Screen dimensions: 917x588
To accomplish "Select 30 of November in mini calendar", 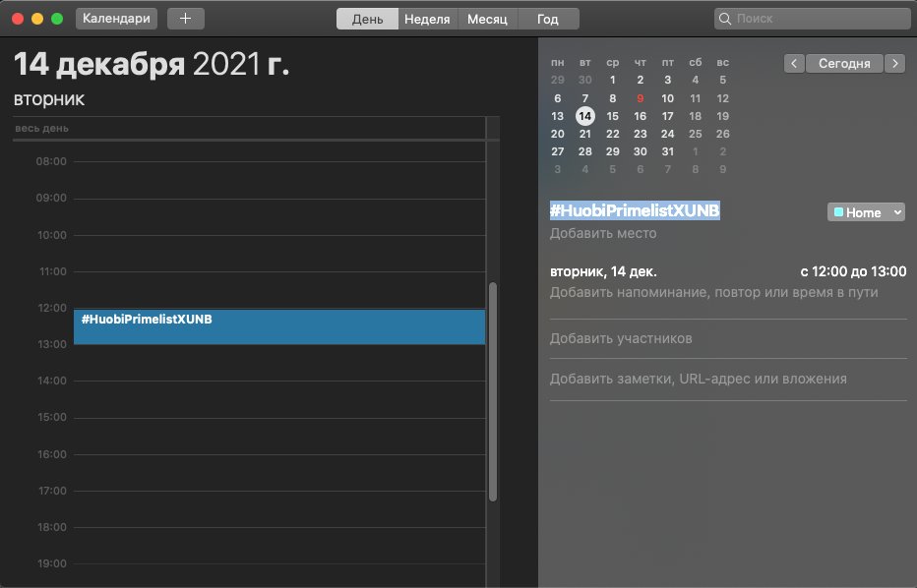I will (x=584, y=80).
